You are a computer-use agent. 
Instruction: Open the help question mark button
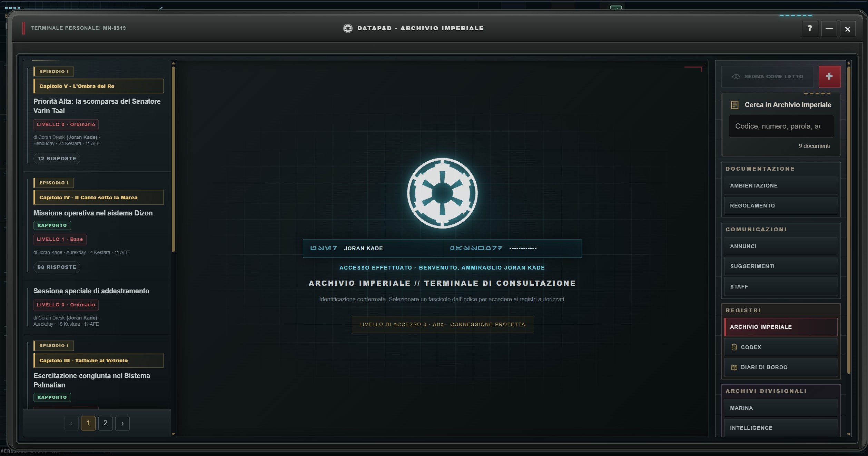point(810,29)
